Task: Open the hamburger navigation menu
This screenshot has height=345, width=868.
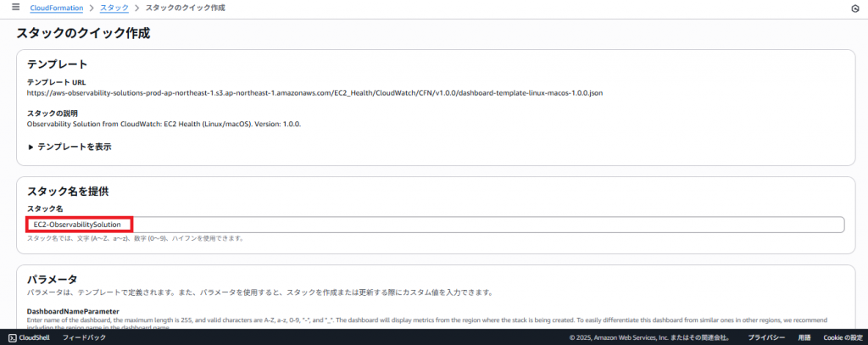Action: click(x=15, y=8)
